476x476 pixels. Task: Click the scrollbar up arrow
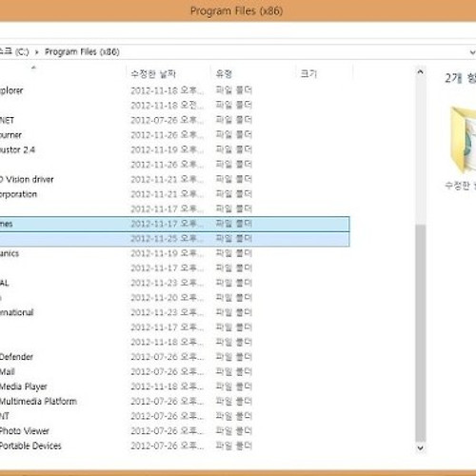(x=420, y=72)
